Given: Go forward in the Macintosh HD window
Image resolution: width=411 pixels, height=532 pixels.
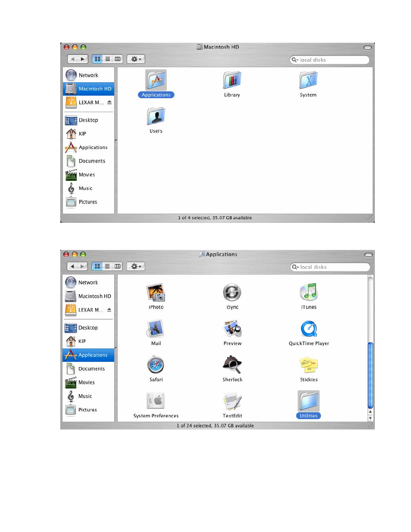Looking at the screenshot, I should click(83, 59).
